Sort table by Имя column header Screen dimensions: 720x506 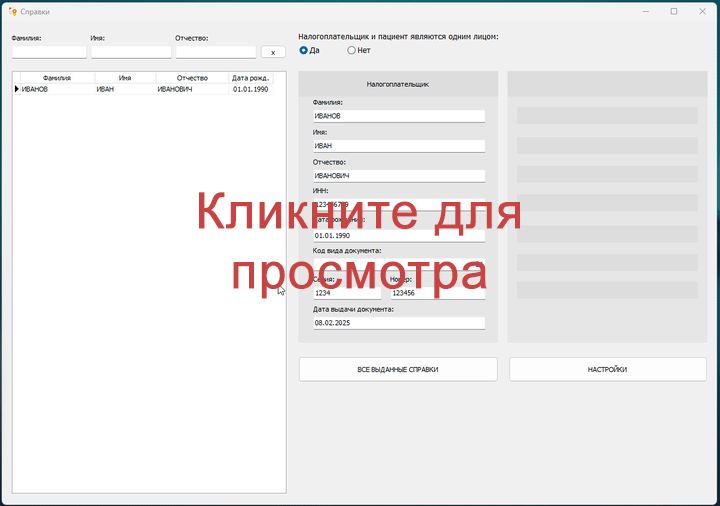point(125,78)
